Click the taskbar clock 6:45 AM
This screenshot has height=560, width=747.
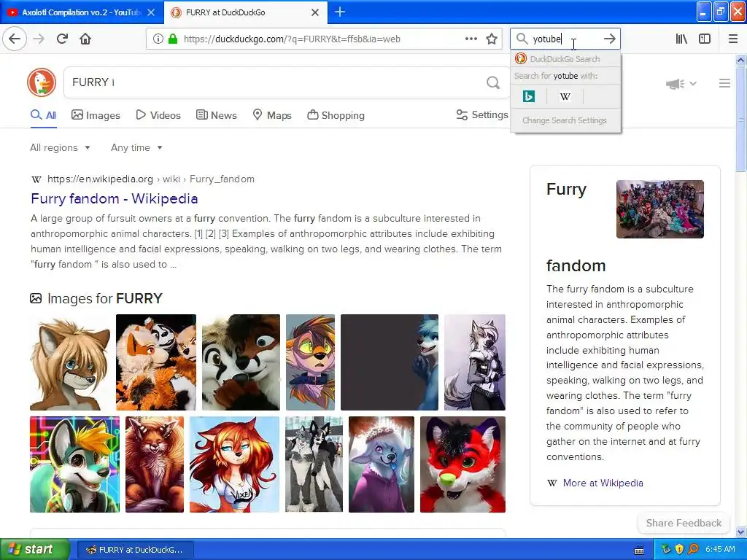tap(720, 549)
